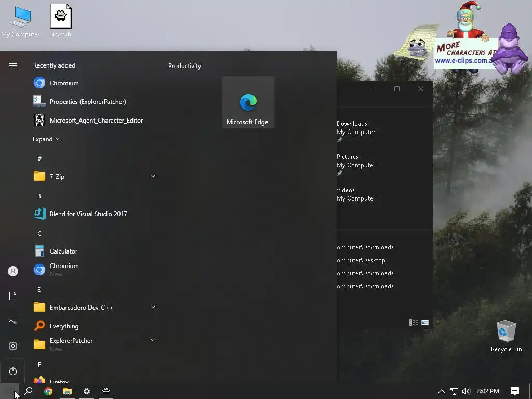Click the letter C section header
This screenshot has width=532, height=399.
point(39,233)
